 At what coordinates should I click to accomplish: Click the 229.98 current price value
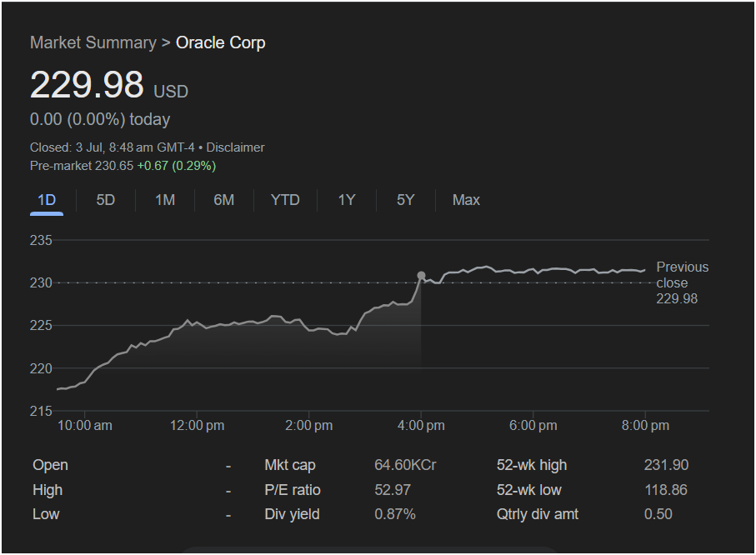point(87,85)
